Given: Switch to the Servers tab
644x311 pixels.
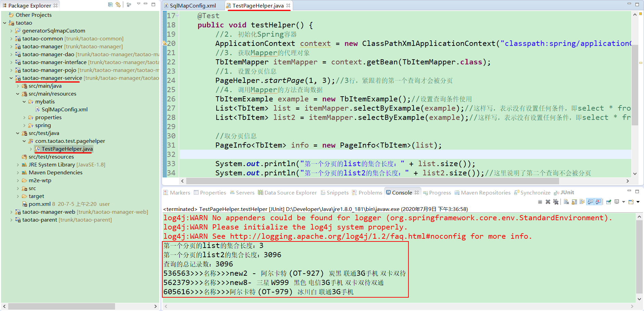Looking at the screenshot, I should coord(242,192).
